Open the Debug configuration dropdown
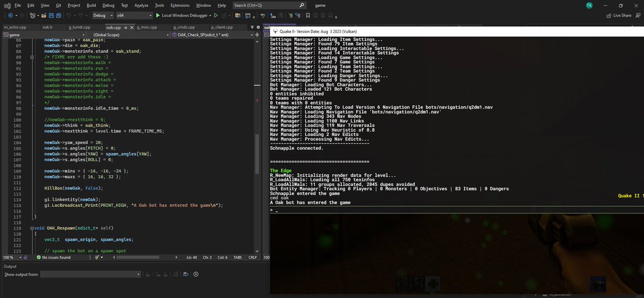 click(x=103, y=16)
